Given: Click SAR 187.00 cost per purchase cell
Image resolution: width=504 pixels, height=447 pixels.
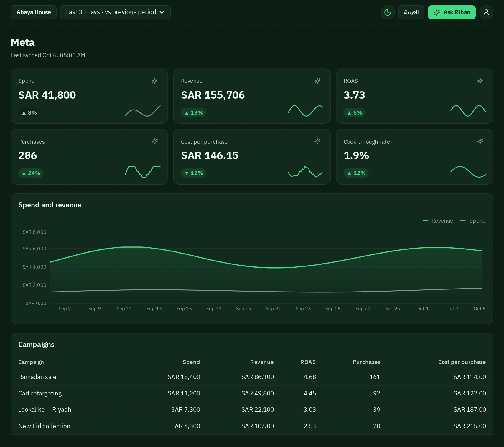Looking at the screenshot, I should tap(470, 410).
